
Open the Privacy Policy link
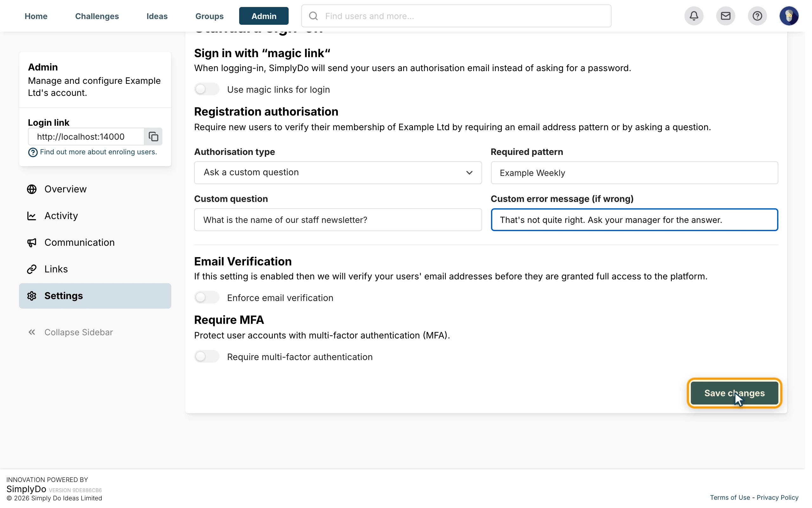pos(777,498)
